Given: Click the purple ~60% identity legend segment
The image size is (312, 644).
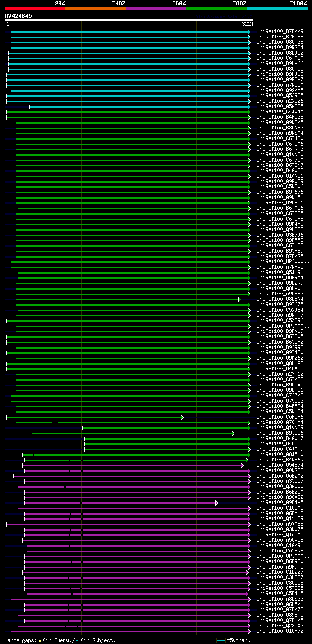Looking at the screenshot, I should pyautogui.click(x=156, y=9).
